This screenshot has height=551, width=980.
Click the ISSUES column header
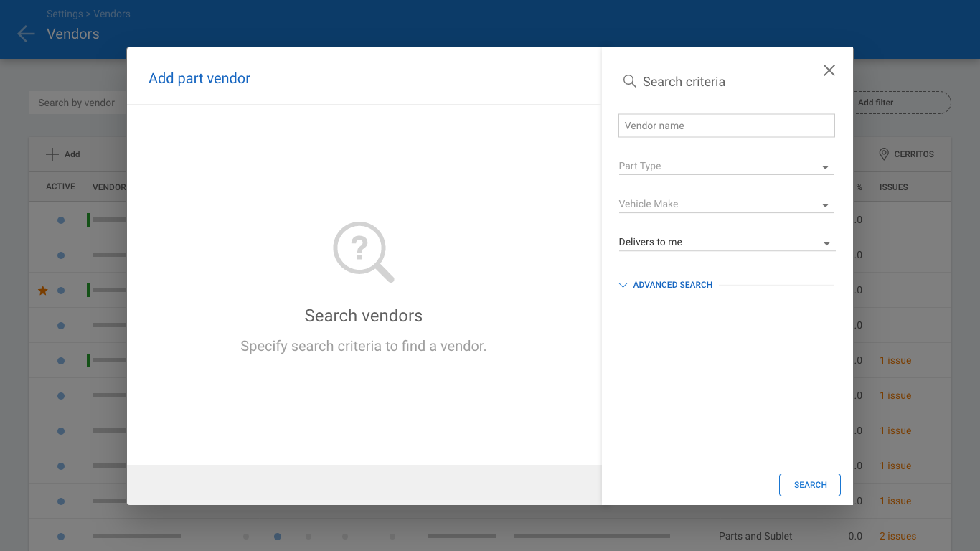pyautogui.click(x=894, y=187)
